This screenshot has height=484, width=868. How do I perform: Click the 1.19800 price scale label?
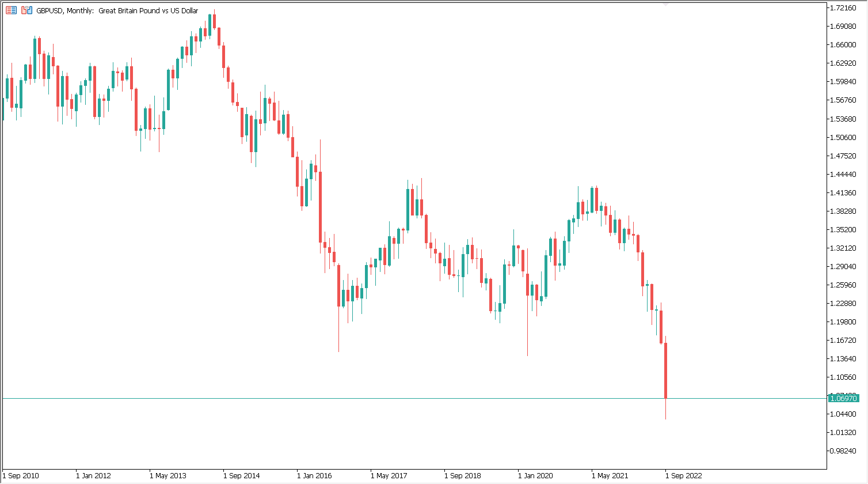click(x=843, y=322)
